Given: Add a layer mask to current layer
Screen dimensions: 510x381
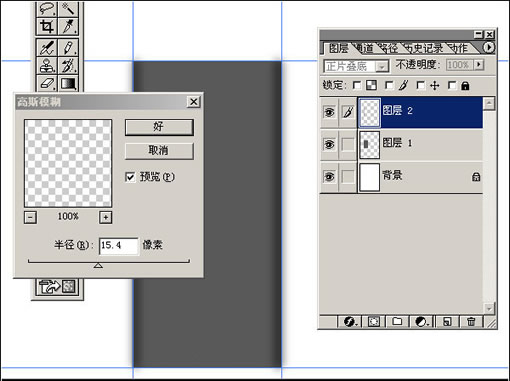Looking at the screenshot, I should [x=374, y=322].
